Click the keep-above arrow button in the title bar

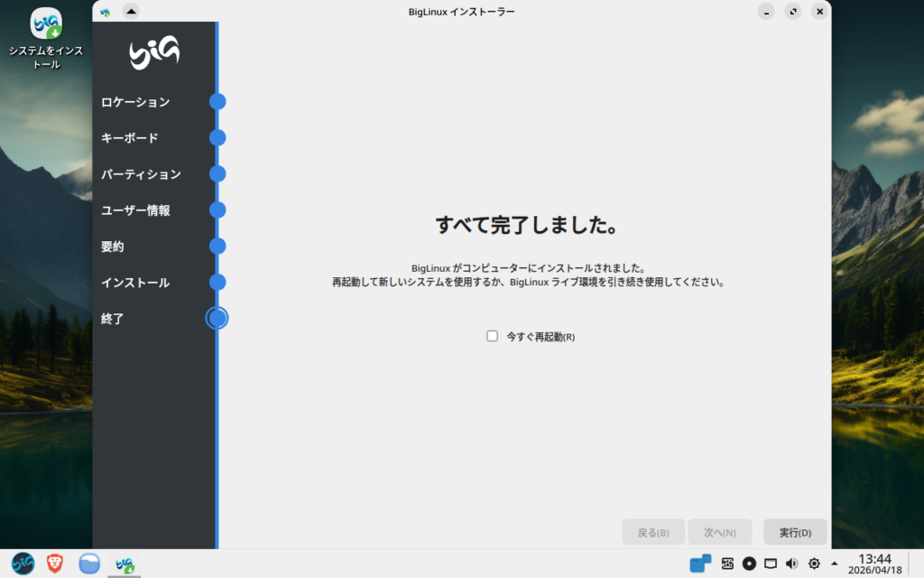pos(130,12)
